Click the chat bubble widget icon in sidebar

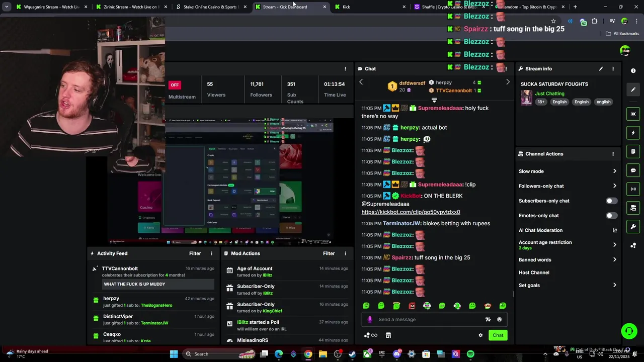click(633, 170)
